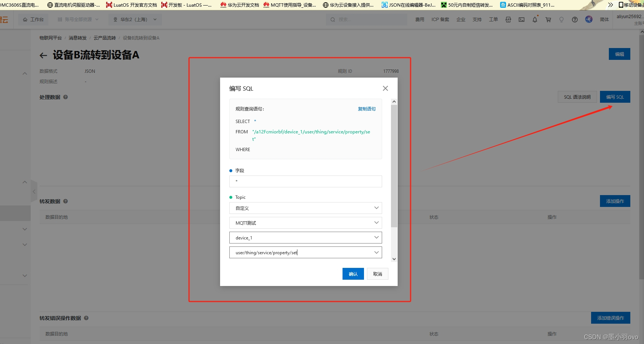Switch language via 简体
644x344 pixels.
(604, 20)
